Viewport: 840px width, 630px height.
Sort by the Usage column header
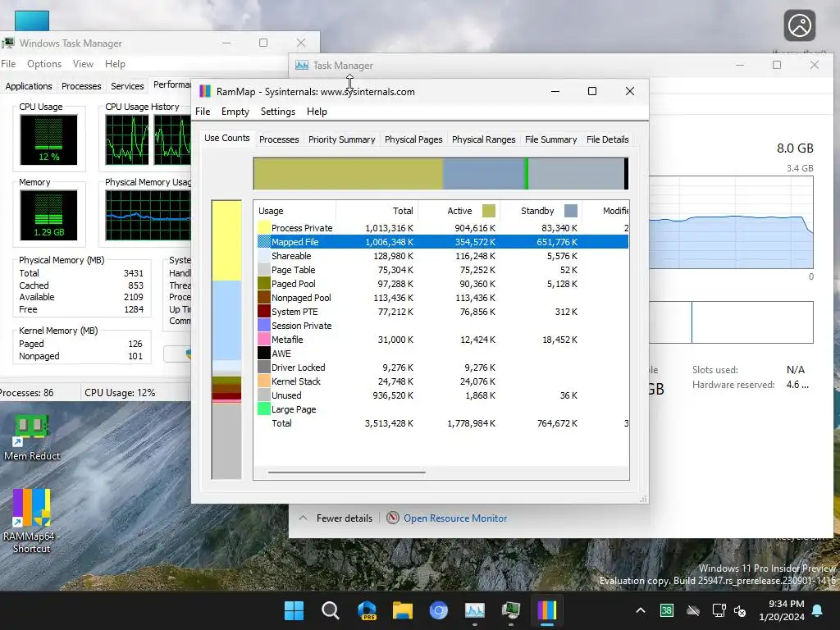click(x=294, y=211)
